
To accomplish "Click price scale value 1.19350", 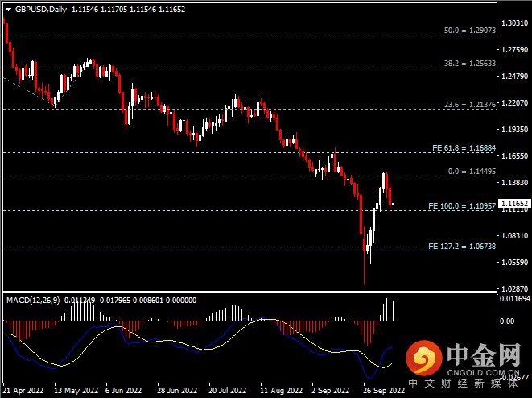I will [x=515, y=130].
